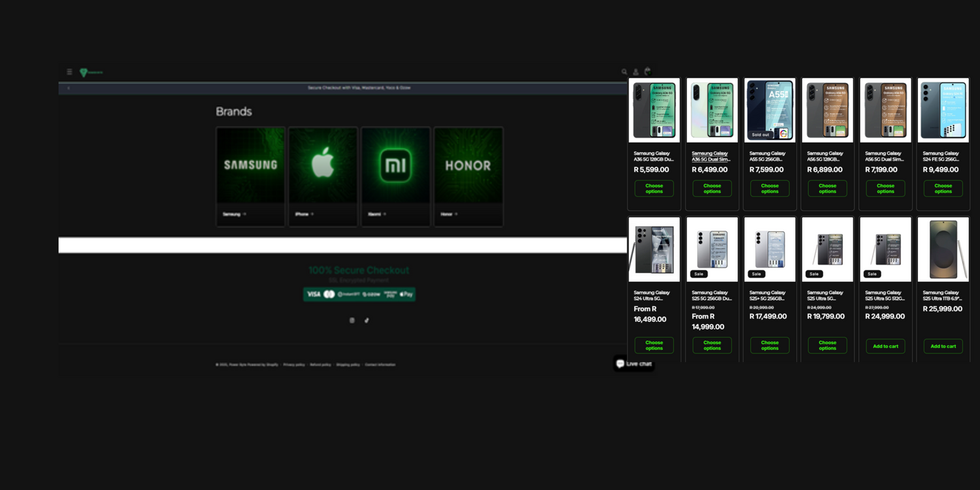Open the sold-out Galaxy A55 product image
The height and width of the screenshot is (490, 980).
pos(770,110)
